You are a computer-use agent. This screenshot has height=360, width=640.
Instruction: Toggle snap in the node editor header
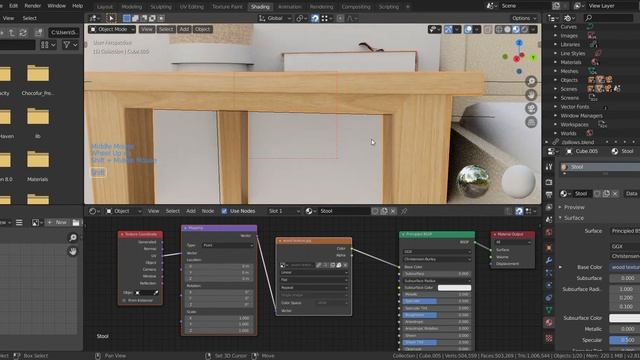pos(519,211)
